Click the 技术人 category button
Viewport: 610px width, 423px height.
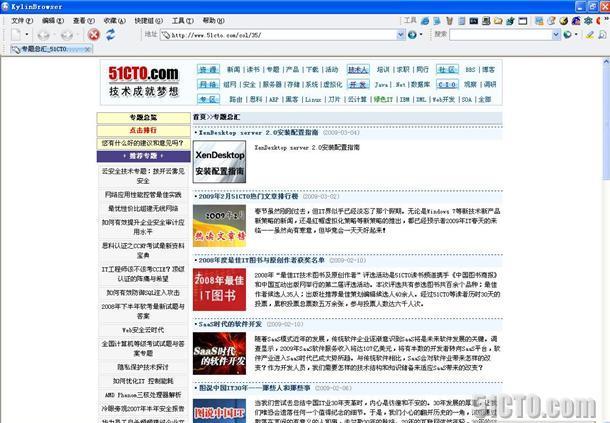tap(358, 70)
